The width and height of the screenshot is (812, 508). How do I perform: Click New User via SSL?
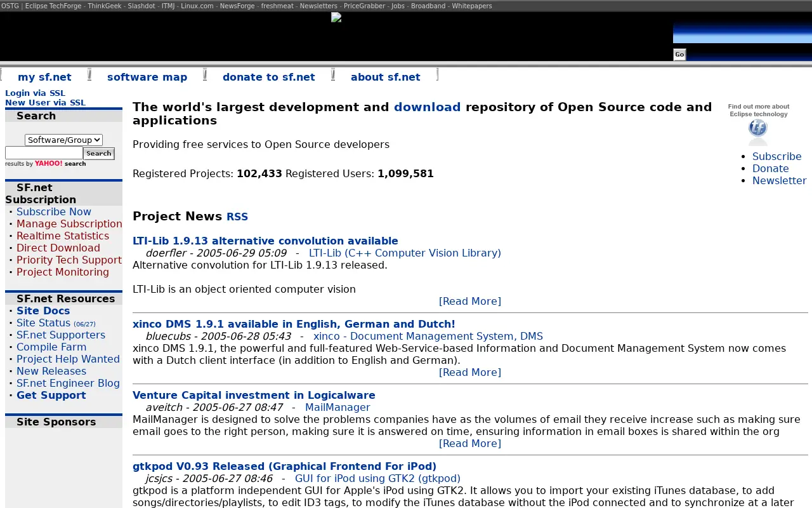pos(45,102)
